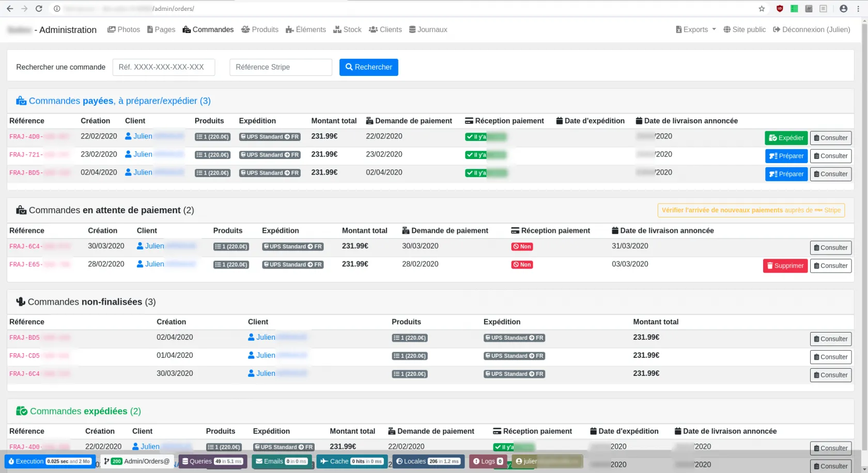Viewport: 868px width, 473px height.
Task: Delete order FRAJ-E65 with Supprimer
Action: coord(785,266)
